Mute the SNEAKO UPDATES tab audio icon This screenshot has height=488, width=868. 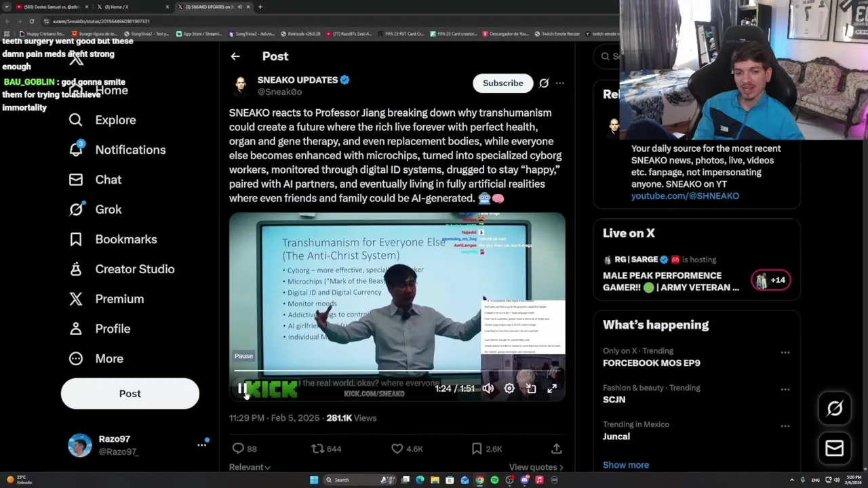(x=239, y=7)
